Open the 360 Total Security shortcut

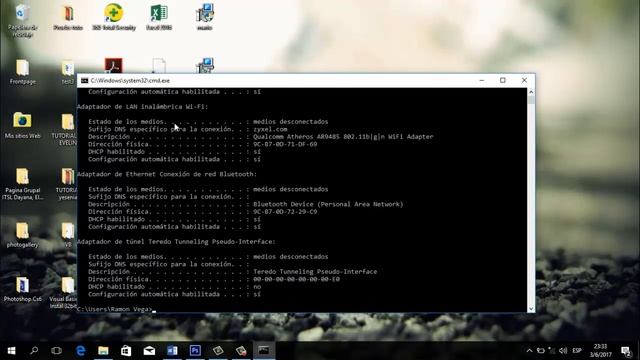pos(114,17)
